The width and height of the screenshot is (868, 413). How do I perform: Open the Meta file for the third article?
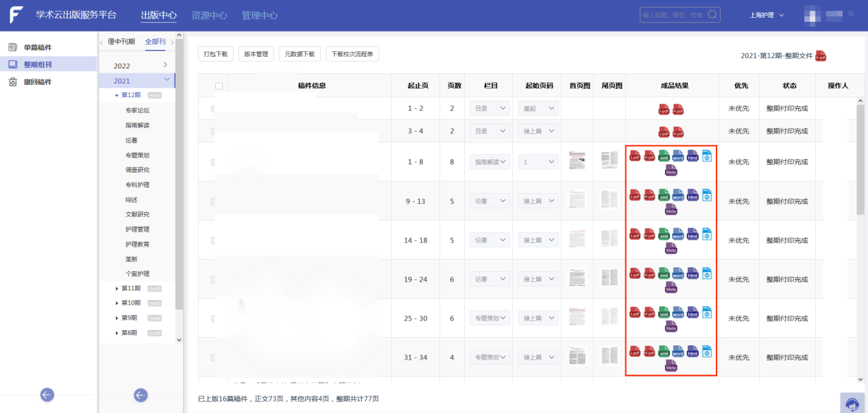tap(671, 171)
